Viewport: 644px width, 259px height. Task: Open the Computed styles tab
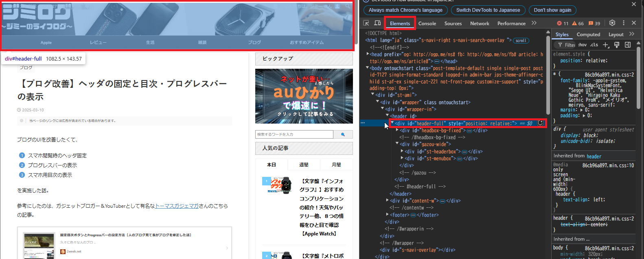click(x=588, y=35)
